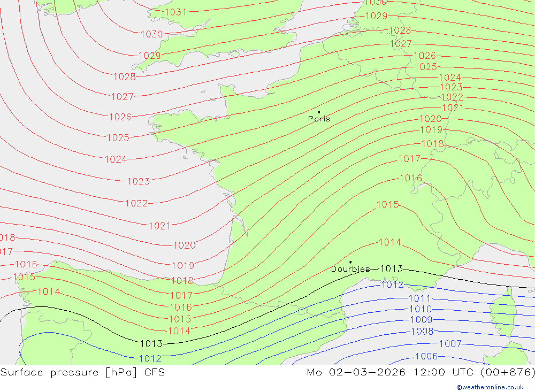The height and width of the screenshot is (392, 535).
Task: Click the blue 1007 isobar label
Action: [x=450, y=343]
